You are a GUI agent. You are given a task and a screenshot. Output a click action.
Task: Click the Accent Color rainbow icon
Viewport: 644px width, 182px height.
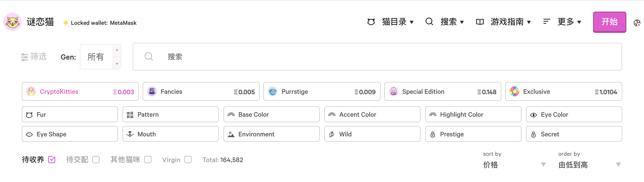coord(332,114)
